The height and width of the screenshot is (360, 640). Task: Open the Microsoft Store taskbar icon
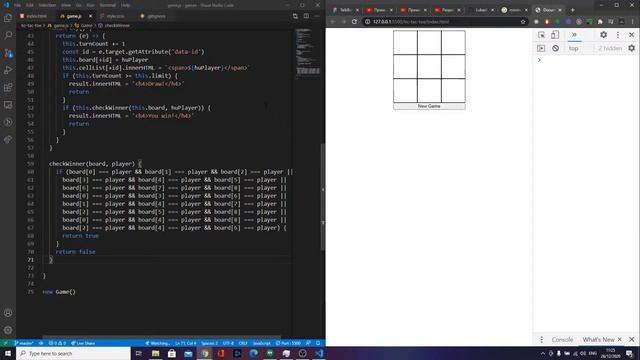(172, 353)
